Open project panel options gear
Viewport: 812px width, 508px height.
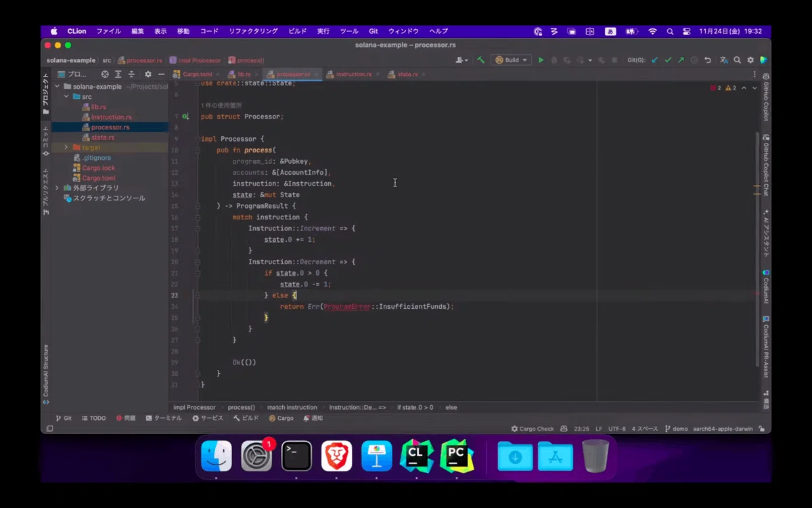(x=148, y=75)
